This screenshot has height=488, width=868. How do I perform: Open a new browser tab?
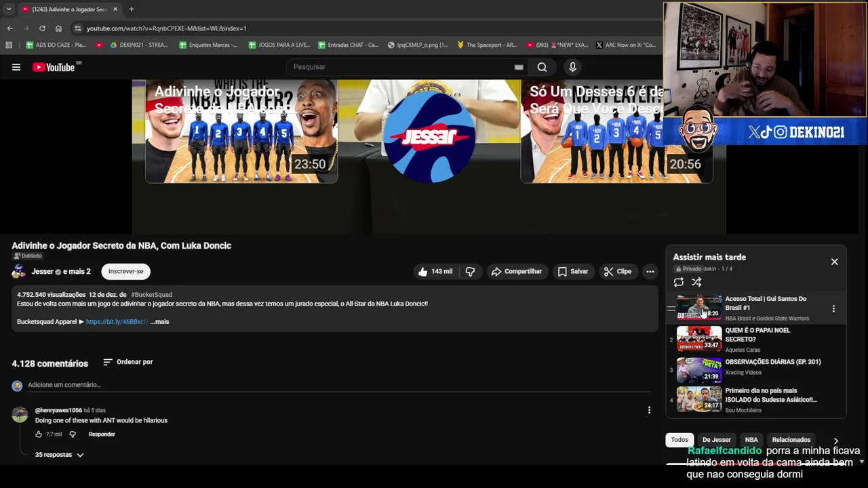click(x=131, y=9)
